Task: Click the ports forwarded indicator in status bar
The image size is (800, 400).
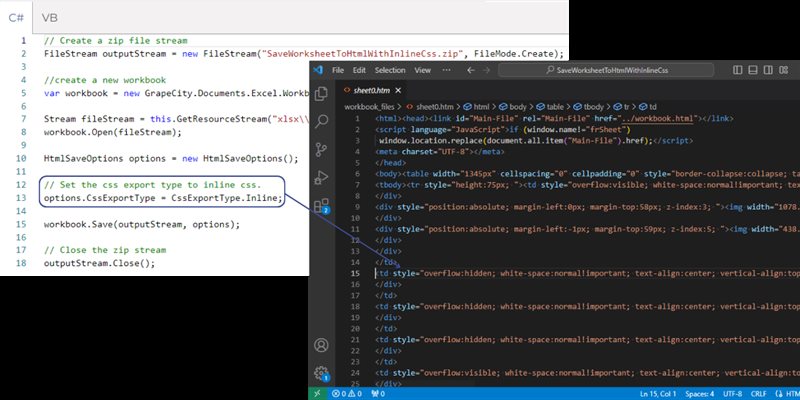Action: [378, 394]
